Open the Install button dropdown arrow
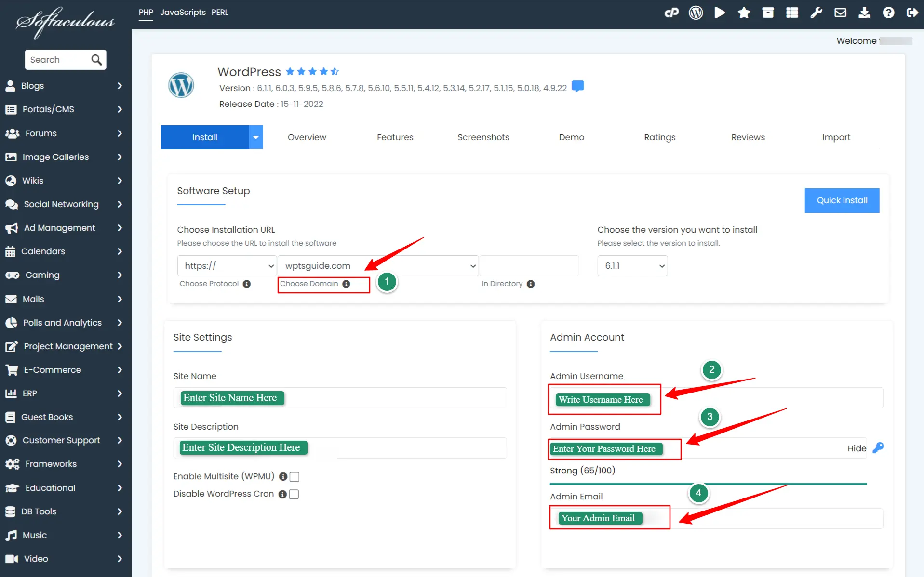924x577 pixels. [x=256, y=137]
